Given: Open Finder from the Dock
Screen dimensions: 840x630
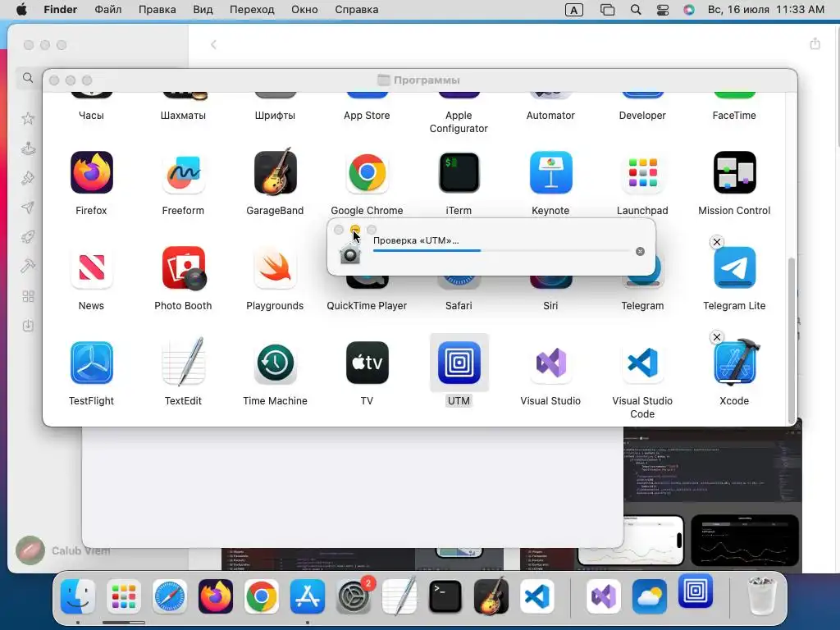Looking at the screenshot, I should (x=78, y=596).
